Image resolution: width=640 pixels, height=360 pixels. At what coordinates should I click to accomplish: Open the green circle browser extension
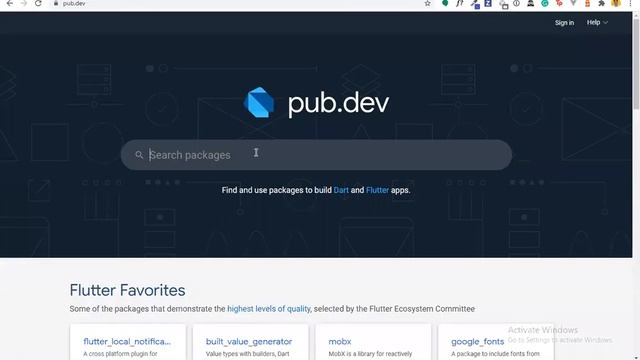[445, 3]
